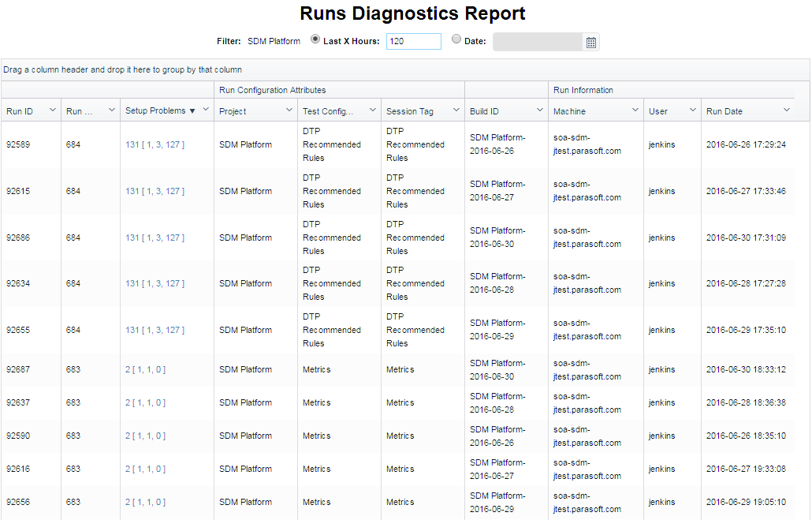Viewport: 812px width, 520px height.
Task: Sort by the Run ID column header
Action: [x=20, y=111]
